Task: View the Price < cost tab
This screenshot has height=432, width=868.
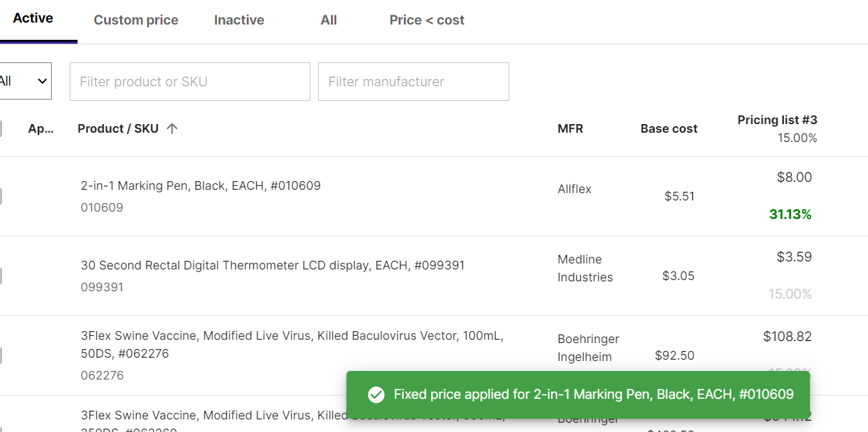Action: click(x=426, y=20)
